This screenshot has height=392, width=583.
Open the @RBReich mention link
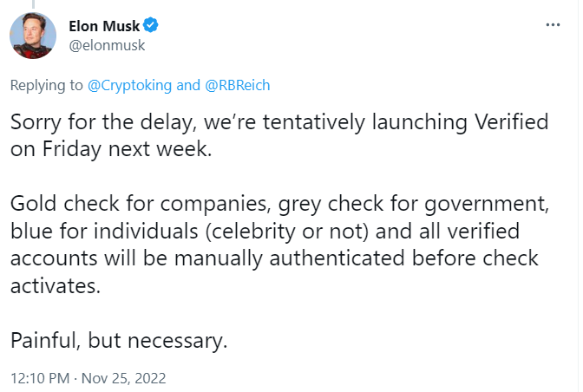[x=237, y=86]
